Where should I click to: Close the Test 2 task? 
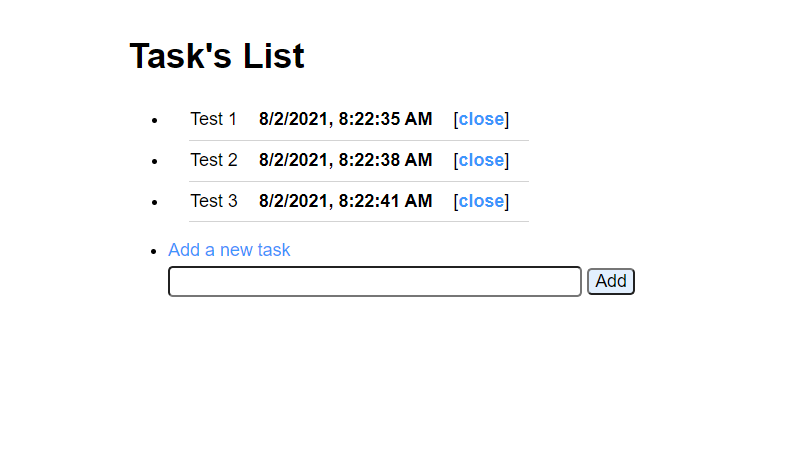pyautogui.click(x=481, y=160)
